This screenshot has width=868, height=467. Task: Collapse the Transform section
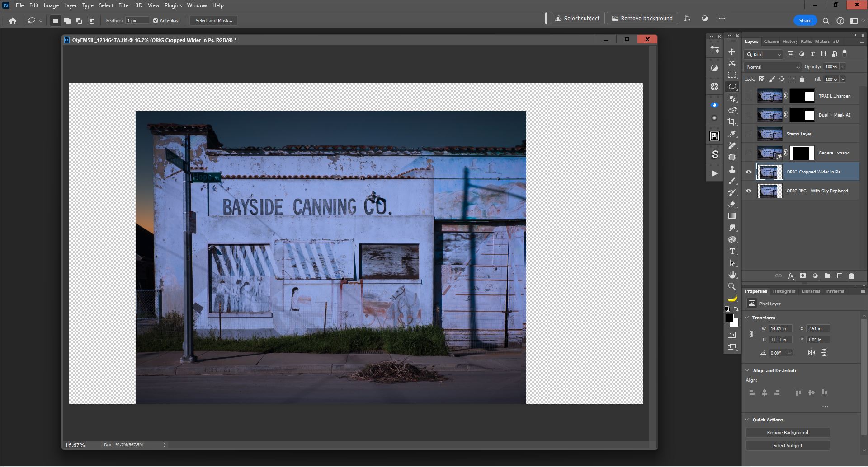747,318
